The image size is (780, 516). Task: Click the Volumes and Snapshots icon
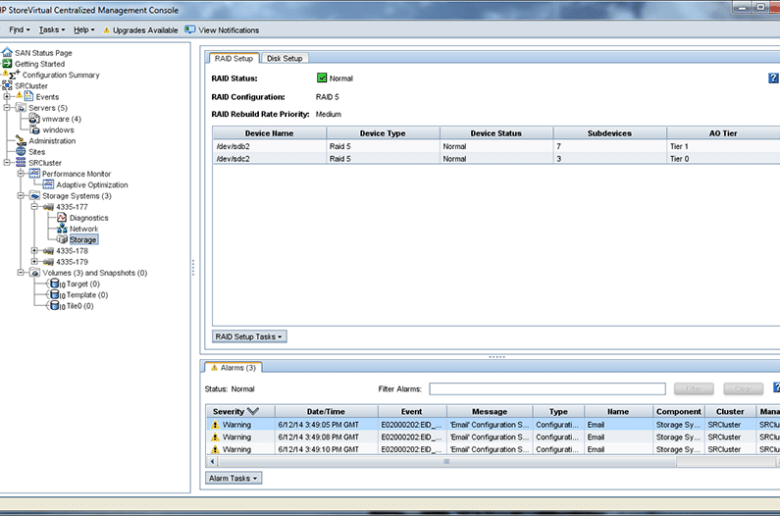(x=35, y=273)
